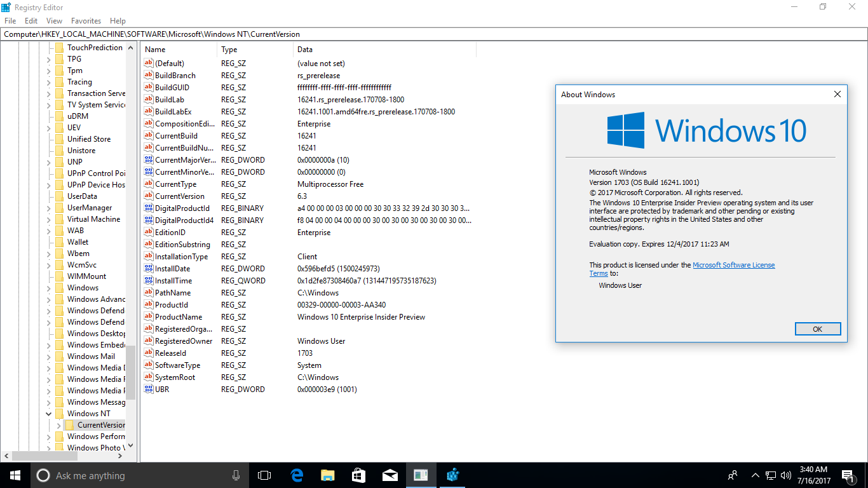Click the CurrentVersion open folder icon
Viewport: 868px width, 488px height.
point(69,425)
